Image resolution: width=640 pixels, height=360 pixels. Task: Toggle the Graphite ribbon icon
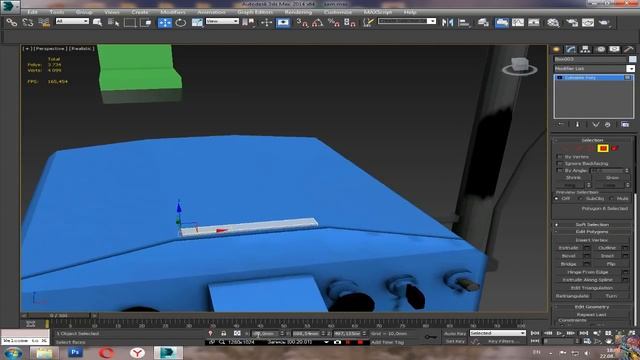point(502,22)
